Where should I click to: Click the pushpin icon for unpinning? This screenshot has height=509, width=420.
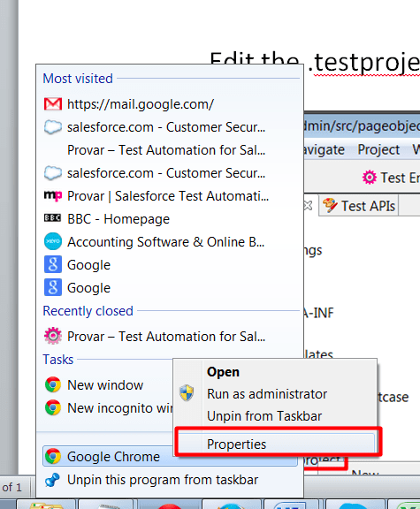(x=53, y=480)
